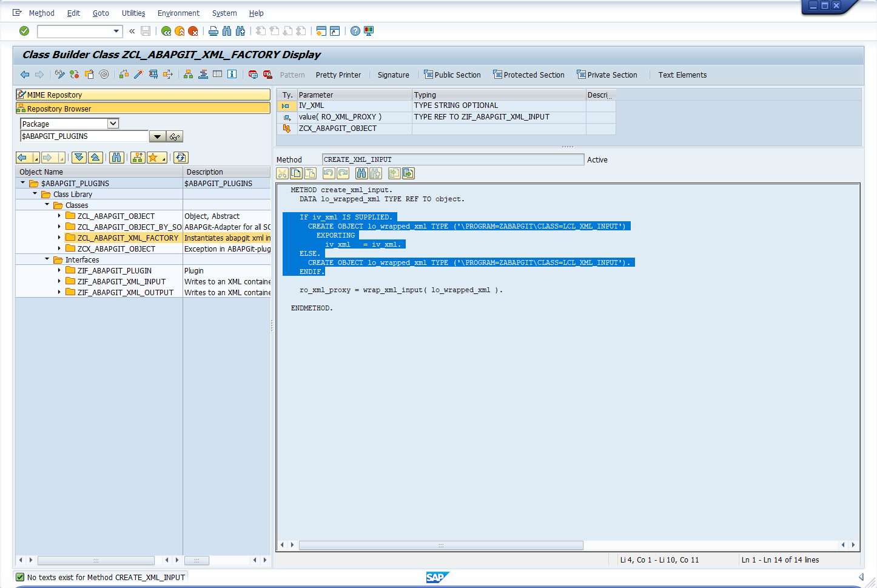Click the Customize Local Layout monitor icon
Image resolution: width=877 pixels, height=588 pixels.
[x=369, y=31]
